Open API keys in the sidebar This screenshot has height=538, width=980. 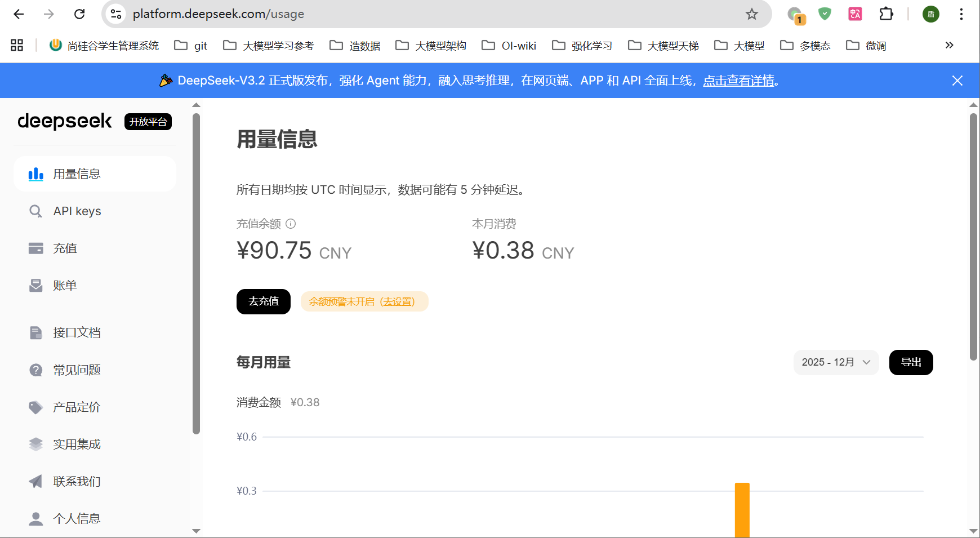coord(95,211)
